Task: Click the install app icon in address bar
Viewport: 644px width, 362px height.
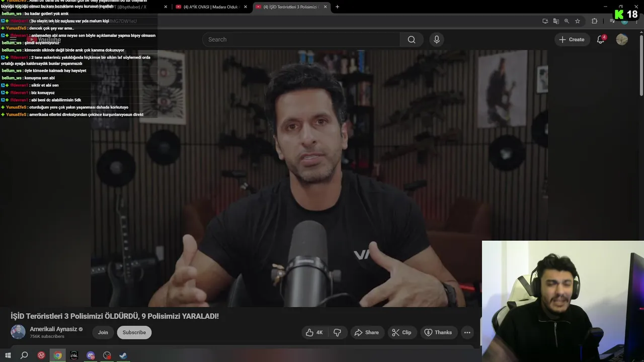Action: [x=545, y=21]
